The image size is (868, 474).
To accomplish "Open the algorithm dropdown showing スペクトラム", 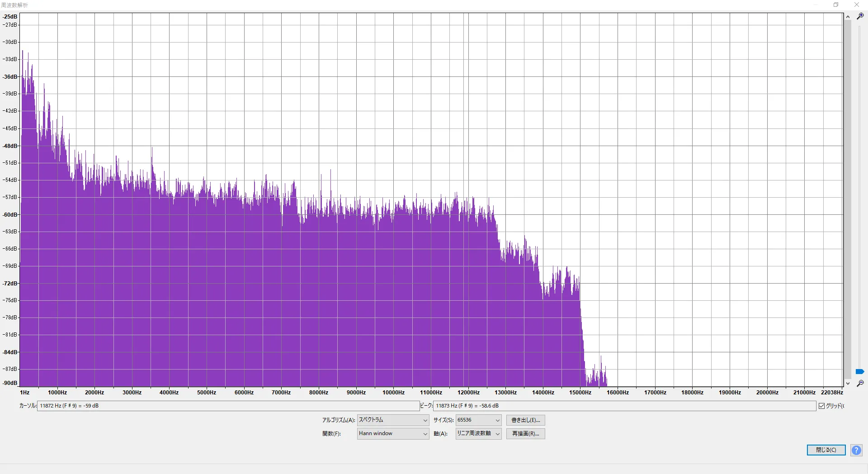I will point(393,420).
